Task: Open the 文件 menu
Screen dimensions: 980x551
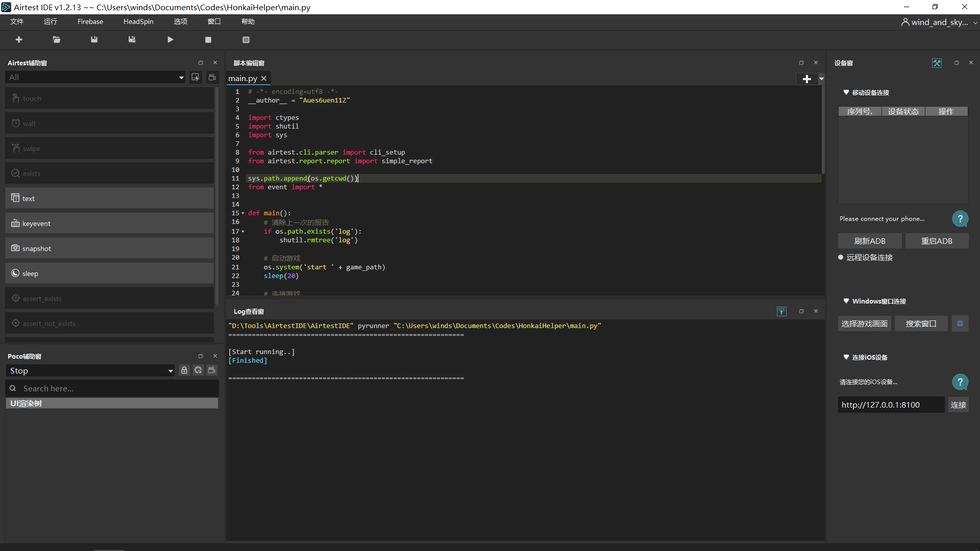Action: coord(17,21)
